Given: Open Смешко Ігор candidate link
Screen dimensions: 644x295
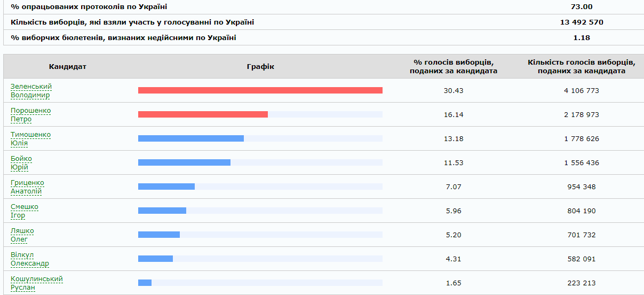Looking at the screenshot, I should (25, 211).
